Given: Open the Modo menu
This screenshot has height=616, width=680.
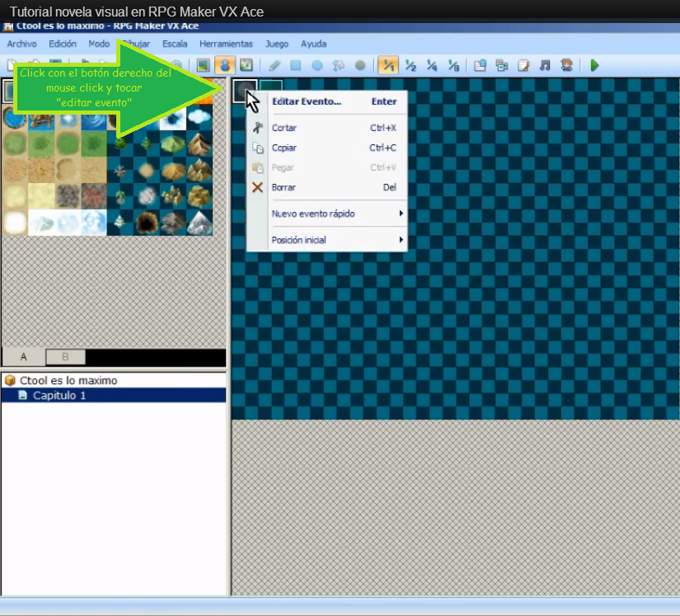Looking at the screenshot, I should [x=99, y=44].
